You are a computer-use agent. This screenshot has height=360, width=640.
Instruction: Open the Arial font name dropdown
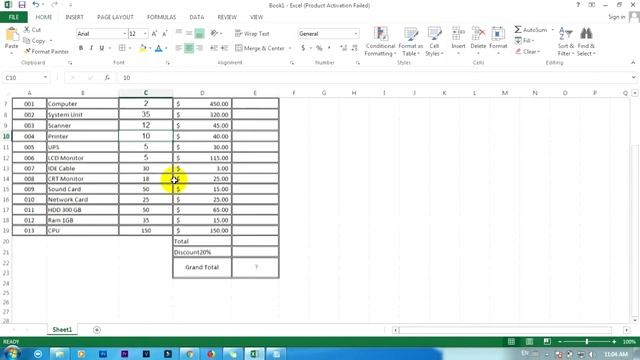124,33
